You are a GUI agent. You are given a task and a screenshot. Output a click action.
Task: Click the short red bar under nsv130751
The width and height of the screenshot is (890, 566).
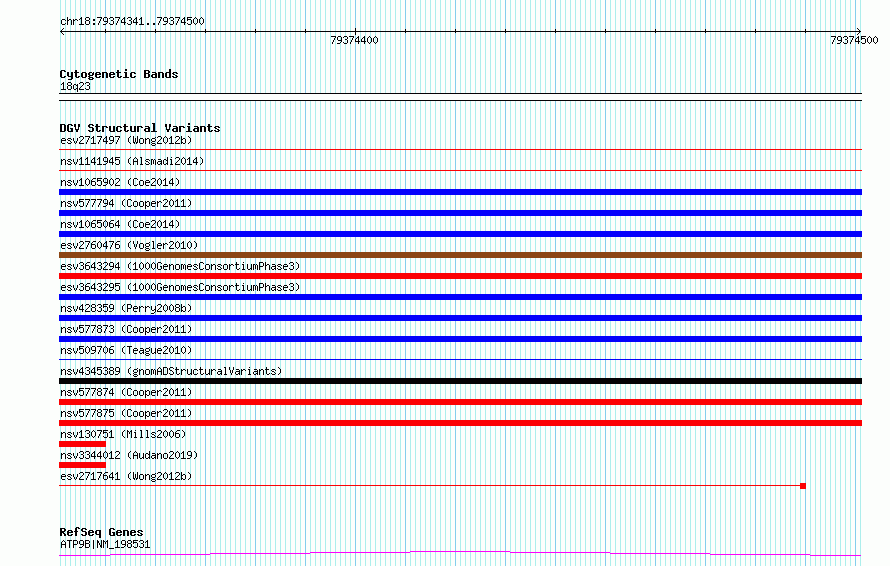tap(82, 444)
